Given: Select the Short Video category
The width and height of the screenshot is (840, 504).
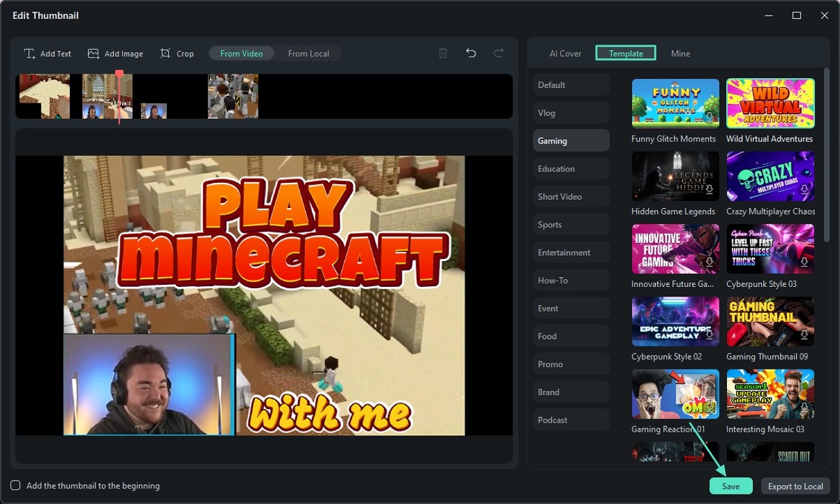Looking at the screenshot, I should [x=571, y=196].
